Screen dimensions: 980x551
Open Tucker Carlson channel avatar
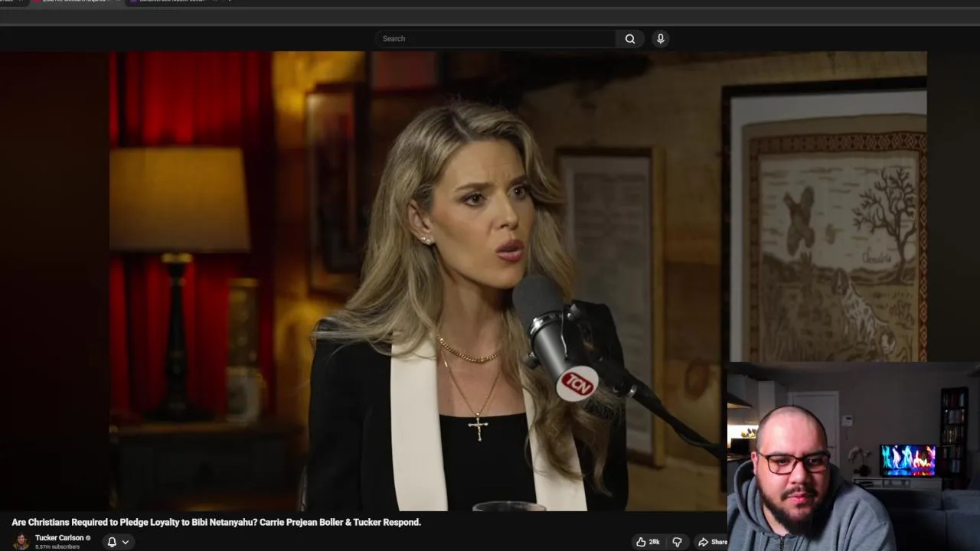coord(21,541)
